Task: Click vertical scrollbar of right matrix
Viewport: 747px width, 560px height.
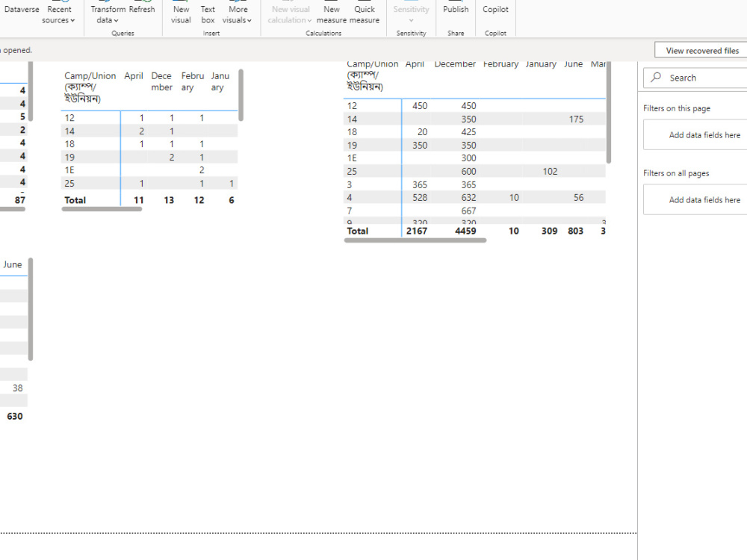Action: point(608,113)
